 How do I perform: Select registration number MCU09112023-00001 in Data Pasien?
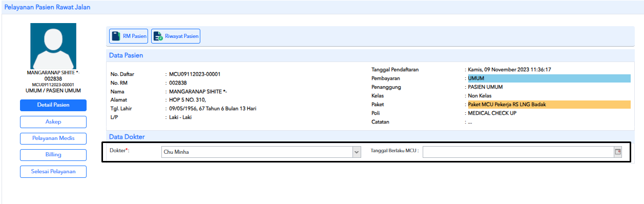point(195,74)
